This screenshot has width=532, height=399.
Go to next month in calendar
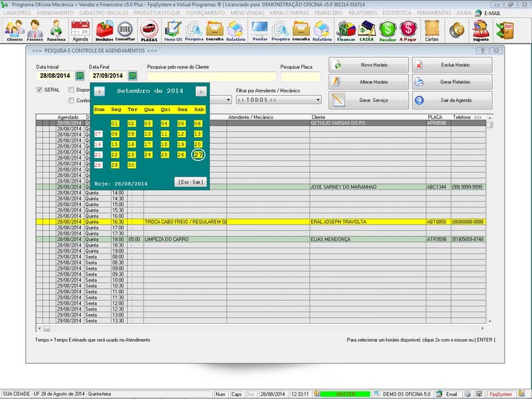click(x=201, y=91)
